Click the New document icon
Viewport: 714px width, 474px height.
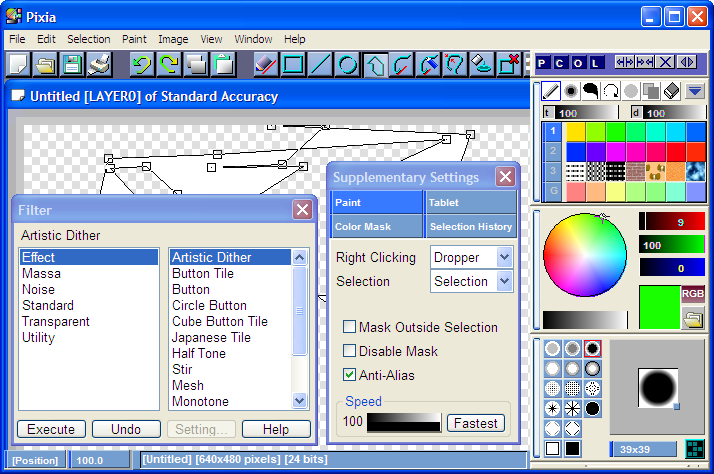tap(18, 64)
